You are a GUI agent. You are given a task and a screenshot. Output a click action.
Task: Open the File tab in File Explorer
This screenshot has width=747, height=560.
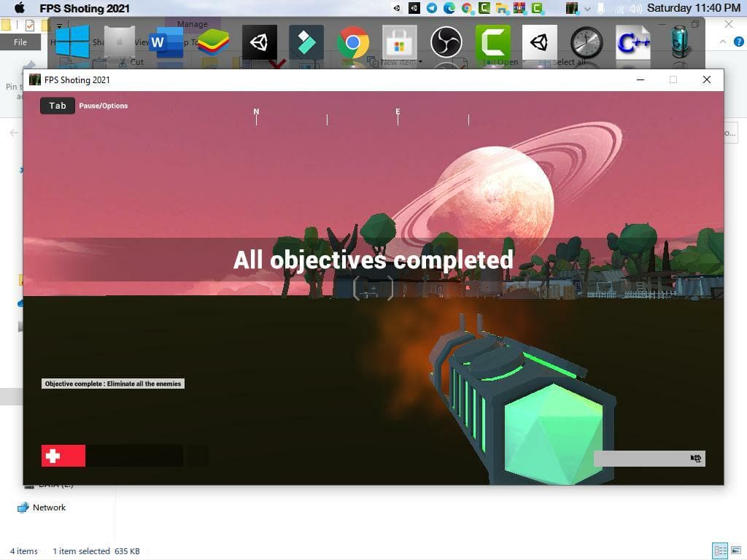coord(20,42)
